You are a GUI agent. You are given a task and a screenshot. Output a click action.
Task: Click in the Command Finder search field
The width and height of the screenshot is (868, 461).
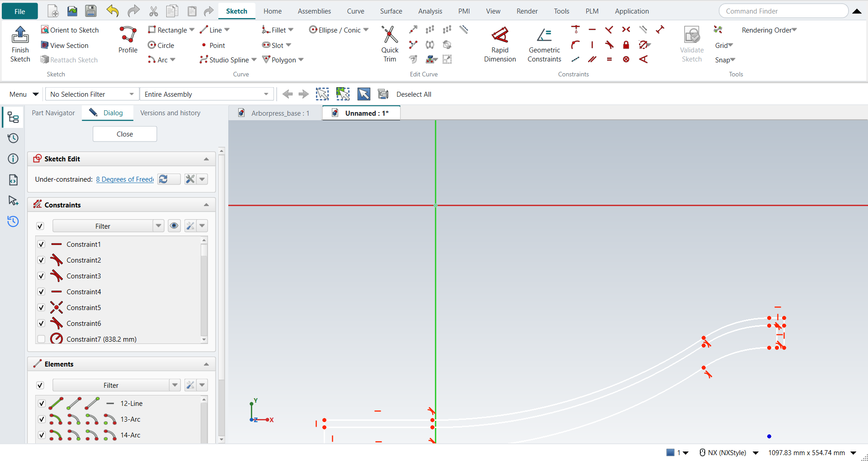coord(783,11)
